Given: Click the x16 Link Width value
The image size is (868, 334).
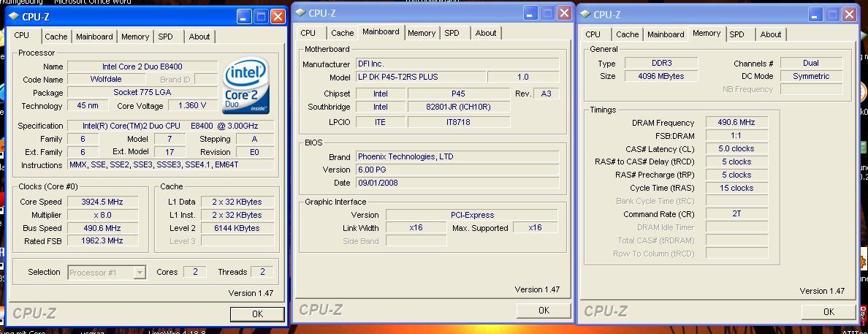Looking at the screenshot, I should [416, 227].
